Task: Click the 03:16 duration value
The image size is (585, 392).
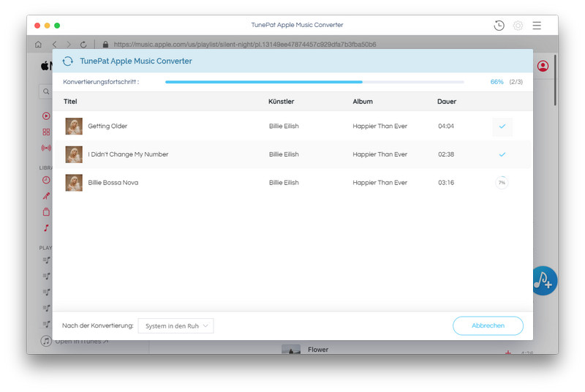Action: (446, 183)
